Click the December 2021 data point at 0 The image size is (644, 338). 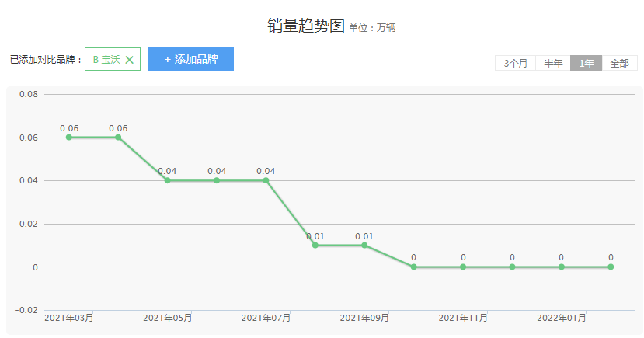(512, 267)
